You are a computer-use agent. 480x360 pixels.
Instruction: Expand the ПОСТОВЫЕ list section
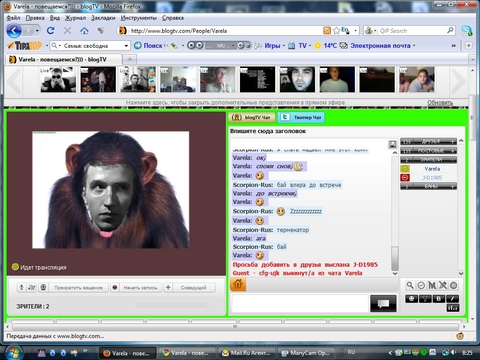pos(428,151)
